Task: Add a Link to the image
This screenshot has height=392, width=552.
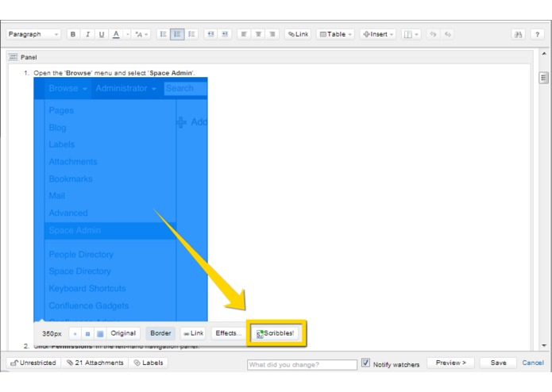Action: click(193, 333)
